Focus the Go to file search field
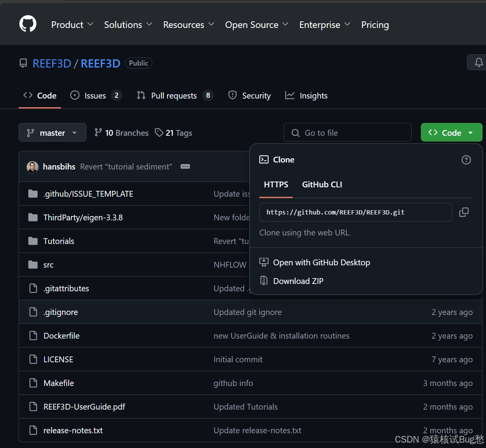 [x=348, y=133]
